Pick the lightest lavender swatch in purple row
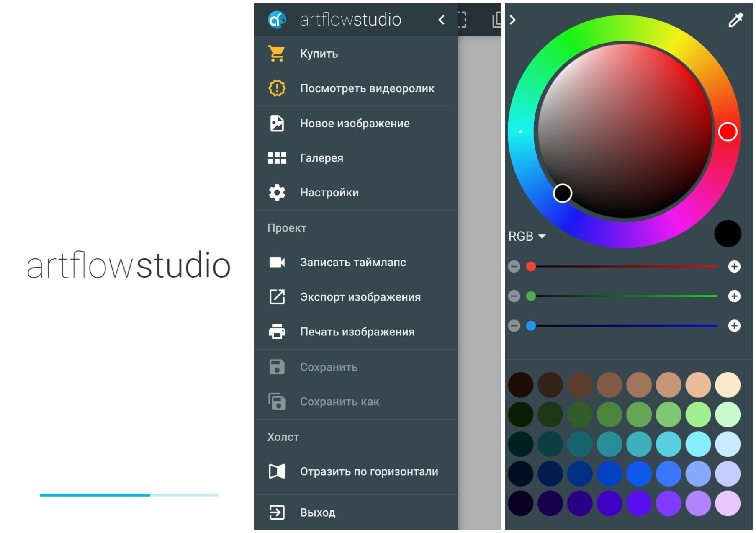The width and height of the screenshot is (756, 533). 728,503
